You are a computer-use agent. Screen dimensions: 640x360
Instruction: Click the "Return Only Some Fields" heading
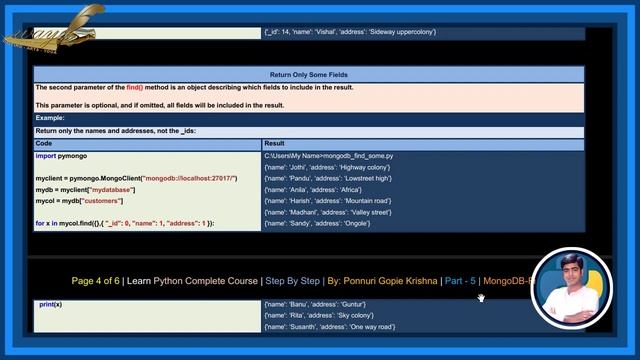[309, 75]
